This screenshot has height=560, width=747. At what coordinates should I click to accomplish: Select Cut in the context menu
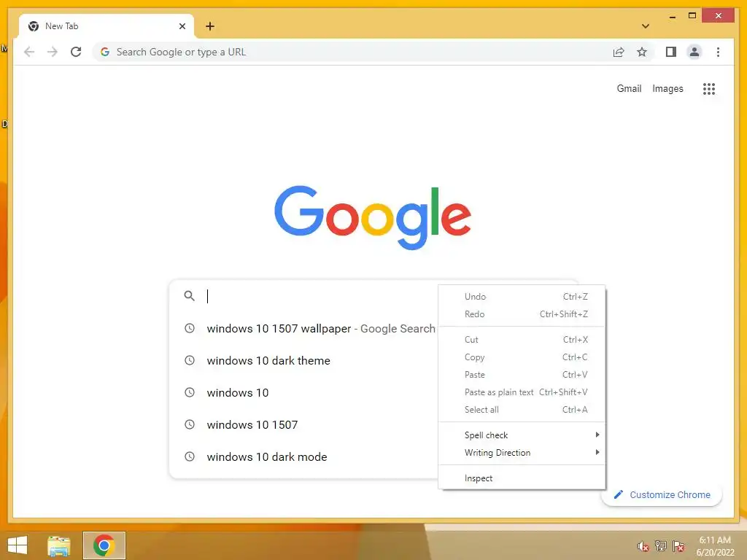pos(522,340)
